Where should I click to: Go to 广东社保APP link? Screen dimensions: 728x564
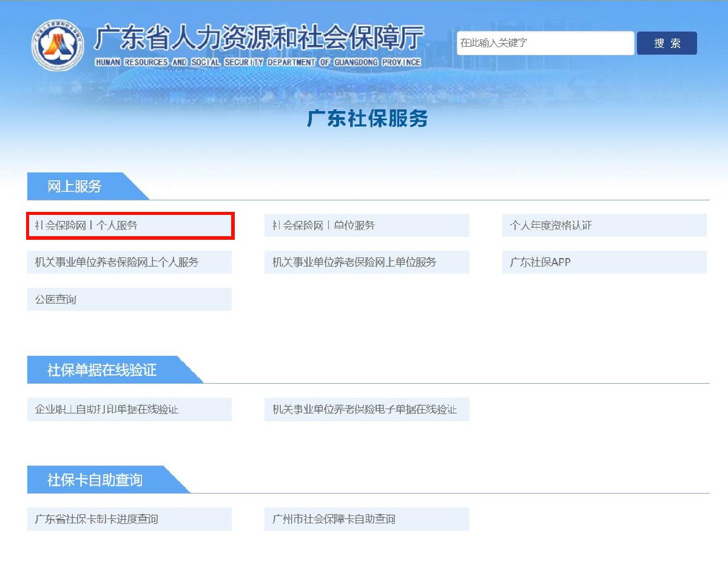[604, 262]
